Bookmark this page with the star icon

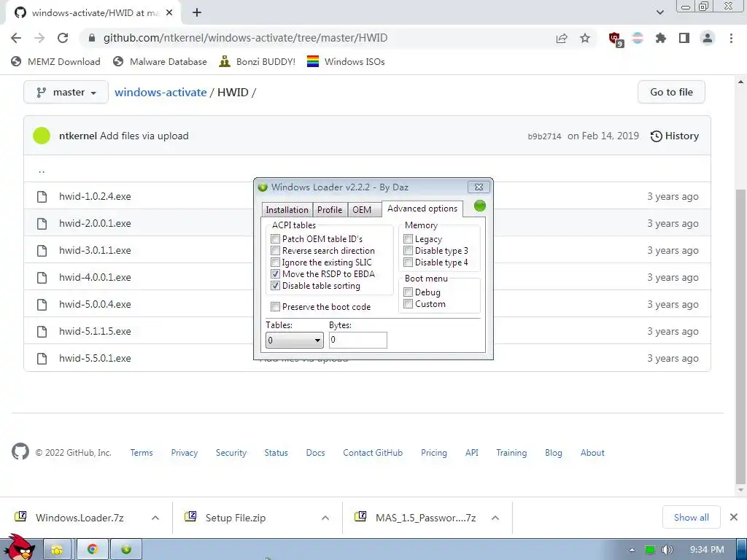coord(585,38)
